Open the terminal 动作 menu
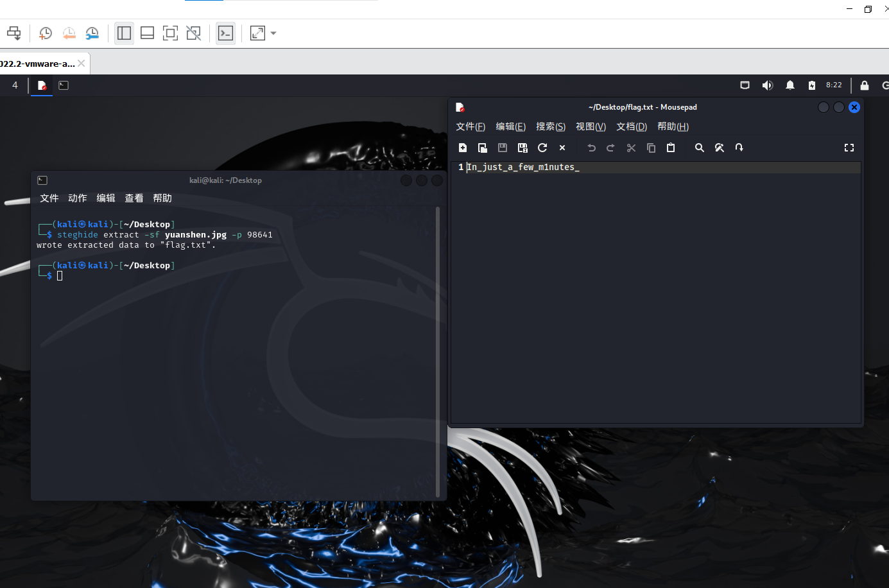 click(78, 198)
